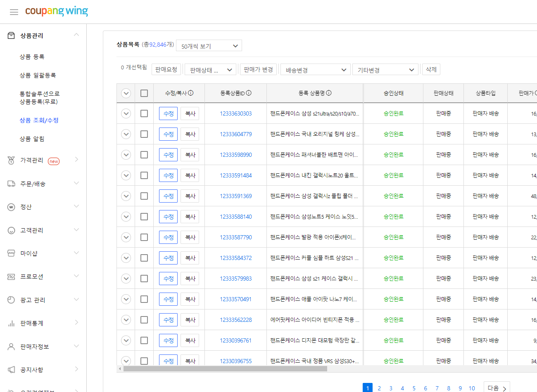
Task: Check the box for product 12333588140
Action: pyautogui.click(x=144, y=217)
